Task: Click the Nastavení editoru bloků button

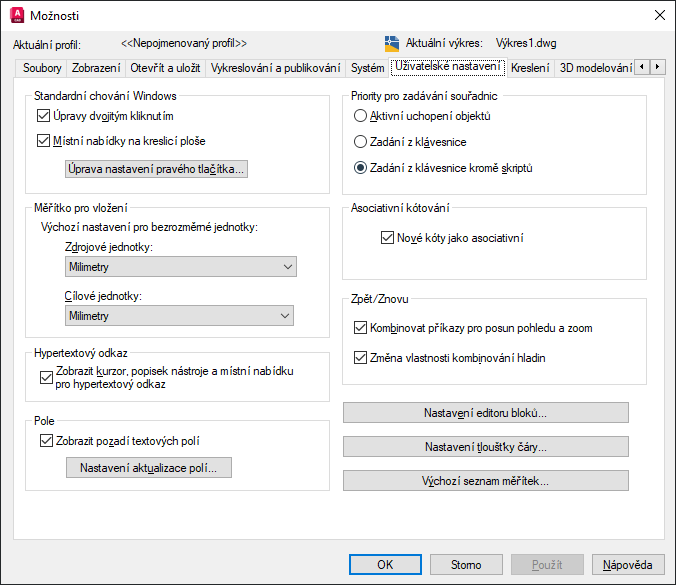Action: (485, 413)
